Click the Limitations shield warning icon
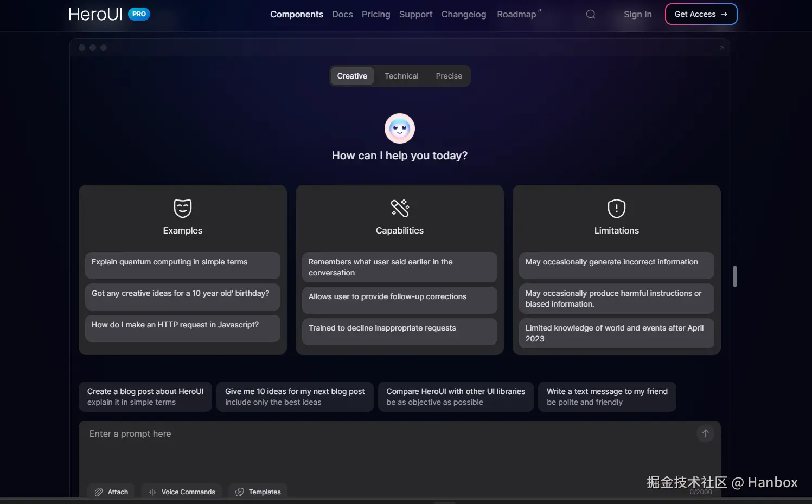The image size is (812, 504). point(617,208)
